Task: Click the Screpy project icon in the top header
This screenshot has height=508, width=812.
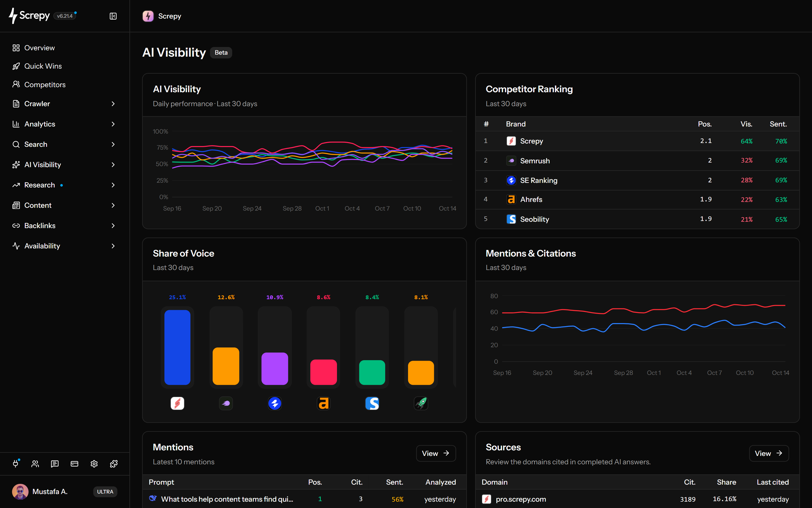Action: tap(148, 16)
